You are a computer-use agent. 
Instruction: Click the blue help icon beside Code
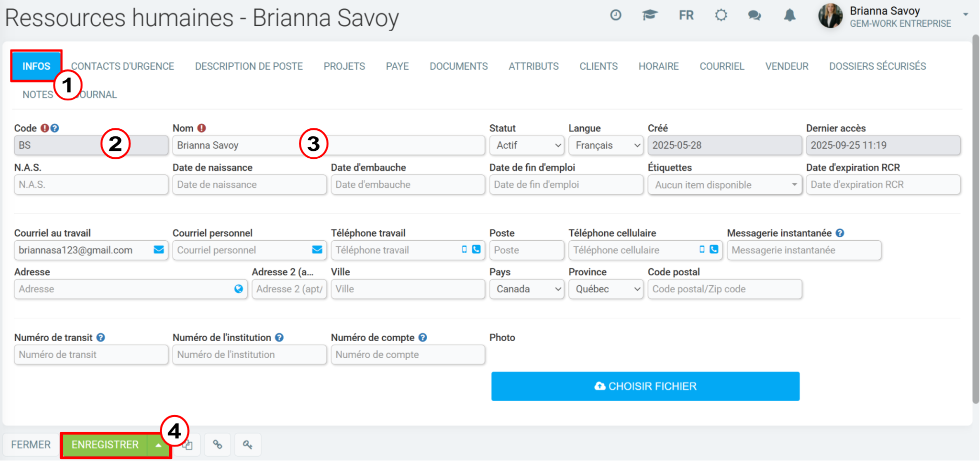pyautogui.click(x=54, y=128)
